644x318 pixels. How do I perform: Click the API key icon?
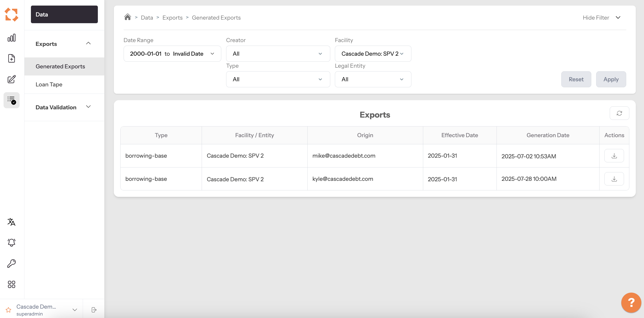[12, 263]
